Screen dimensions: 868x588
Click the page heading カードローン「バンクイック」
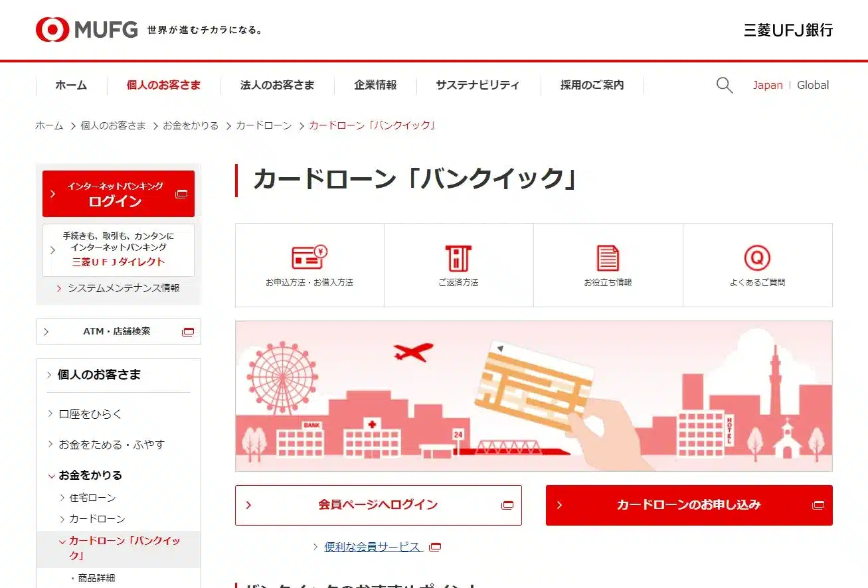(415, 180)
